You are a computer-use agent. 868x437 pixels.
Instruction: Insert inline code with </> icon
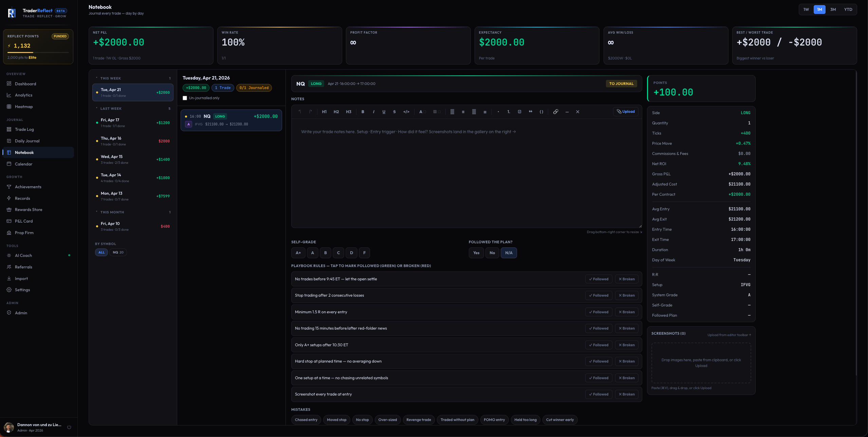[406, 112]
